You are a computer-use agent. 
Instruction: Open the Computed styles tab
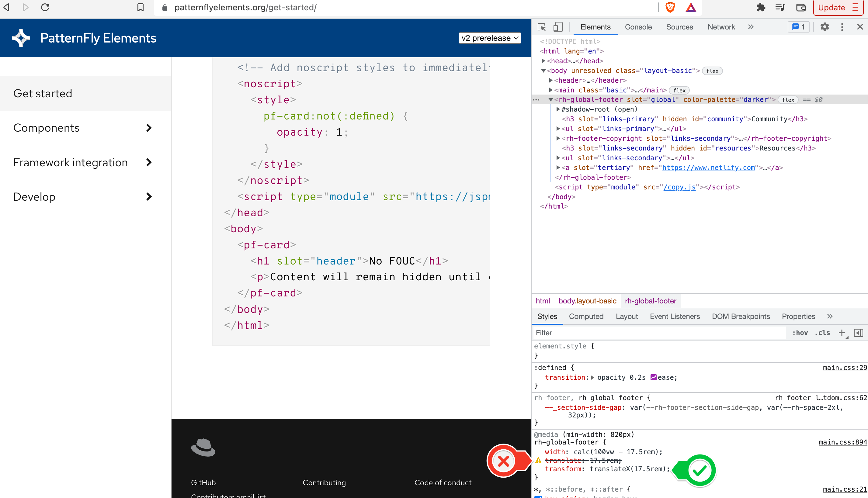click(x=586, y=316)
